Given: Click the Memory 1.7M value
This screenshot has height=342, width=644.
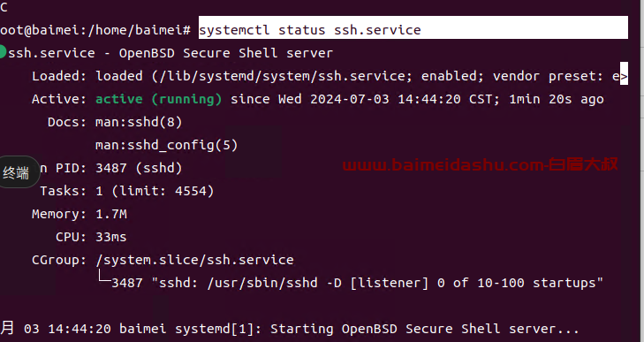Looking at the screenshot, I should coord(111,214).
